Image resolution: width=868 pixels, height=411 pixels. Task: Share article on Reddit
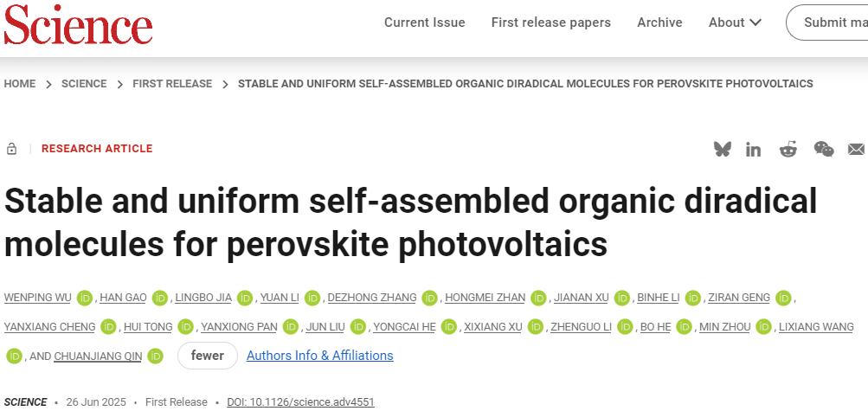pyautogui.click(x=788, y=149)
